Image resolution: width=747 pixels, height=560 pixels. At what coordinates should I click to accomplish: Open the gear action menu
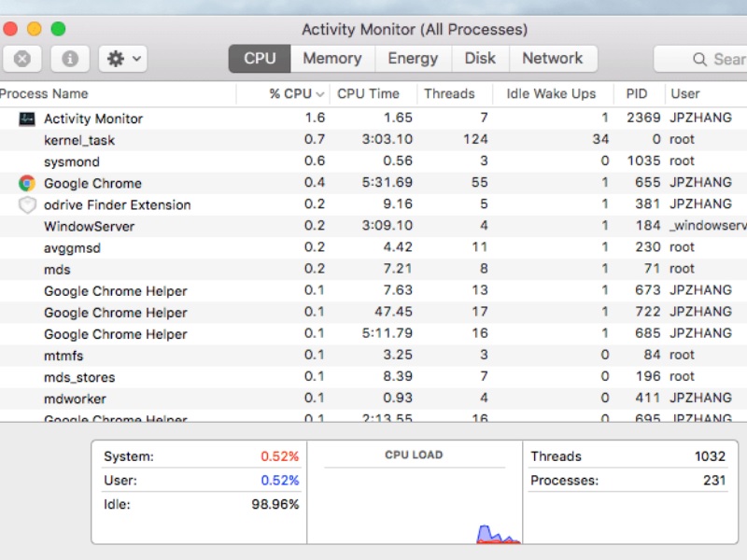[122, 59]
